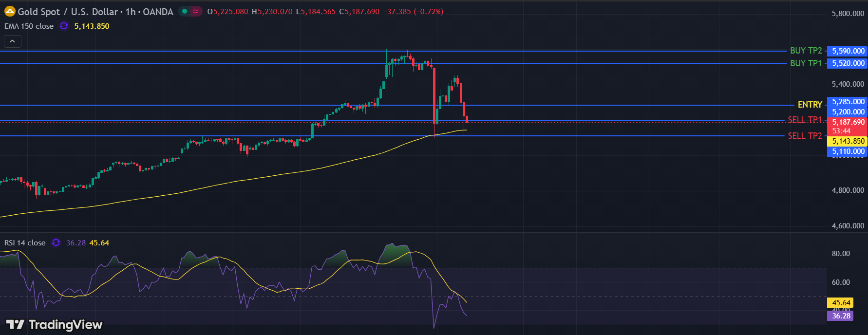Screen dimensions: 868x335
Task: Click the RSI 14 purple refresh icon
Action: pos(56,242)
